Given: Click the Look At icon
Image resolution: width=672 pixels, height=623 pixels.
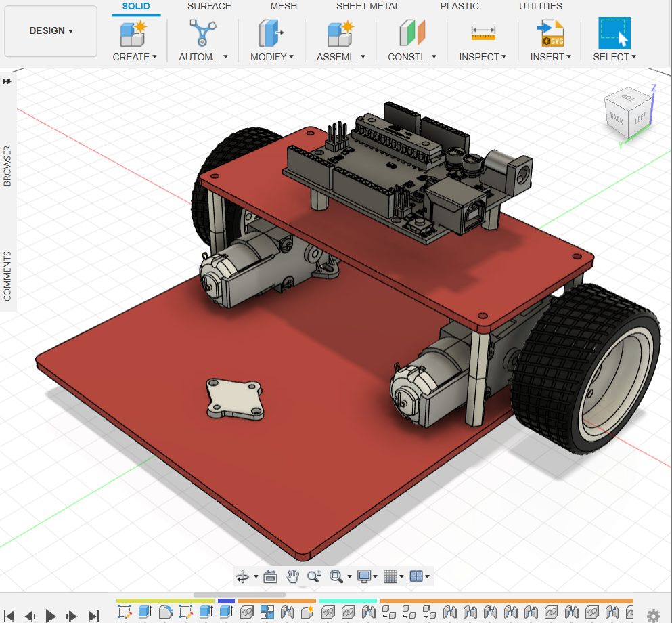Looking at the screenshot, I should pos(270,576).
